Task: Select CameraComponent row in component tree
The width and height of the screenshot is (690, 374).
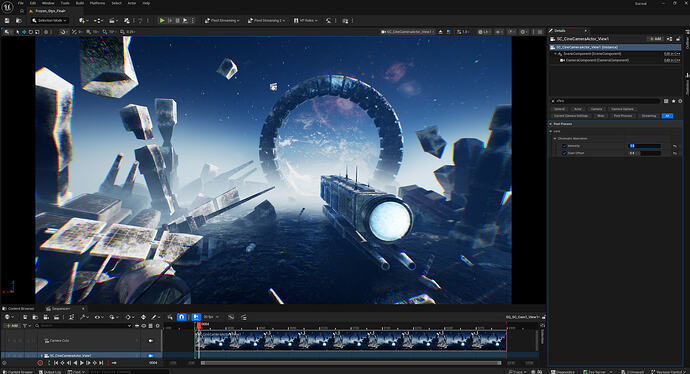Action: (x=614, y=60)
